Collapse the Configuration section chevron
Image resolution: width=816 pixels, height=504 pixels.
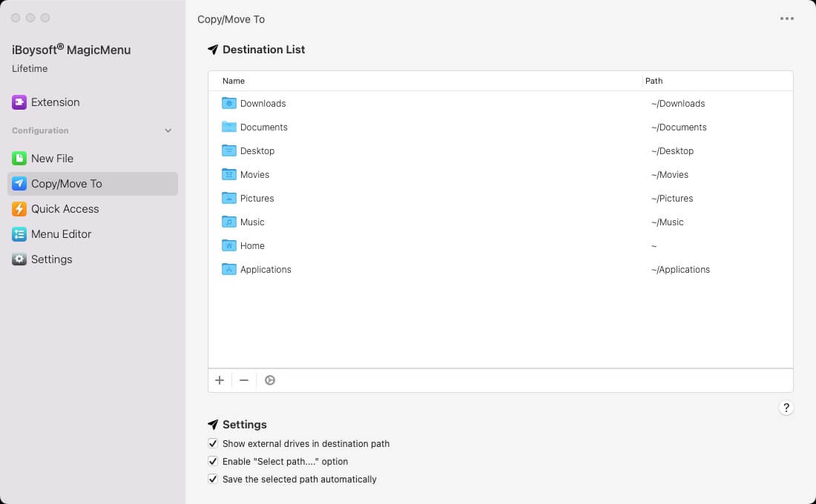(x=168, y=130)
